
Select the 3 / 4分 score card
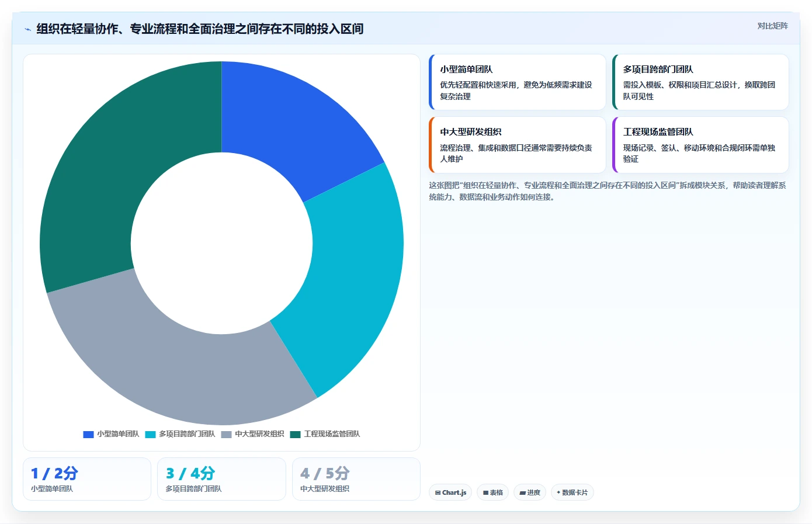pos(221,479)
